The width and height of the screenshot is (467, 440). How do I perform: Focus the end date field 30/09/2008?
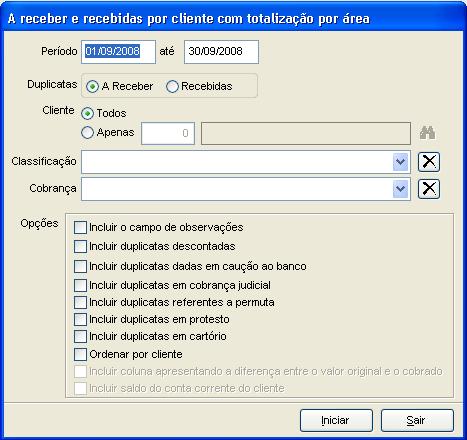pyautogui.click(x=221, y=52)
